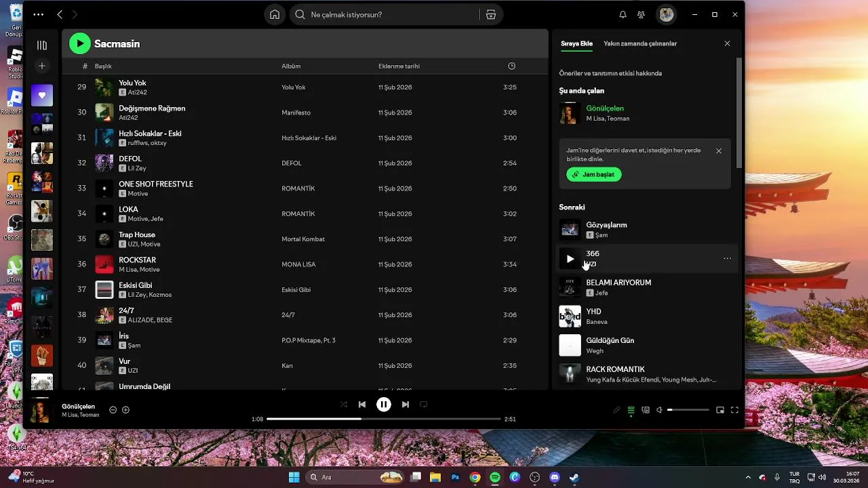Viewport: 868px width, 488px height.
Task: Open Spotify in the Windows taskbar
Action: point(495,477)
